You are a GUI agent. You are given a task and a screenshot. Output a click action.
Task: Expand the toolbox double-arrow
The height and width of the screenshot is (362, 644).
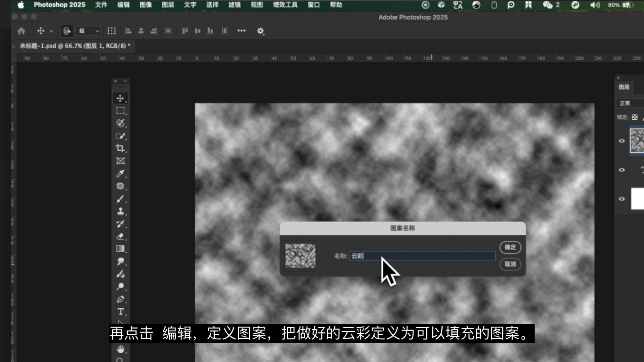pos(125,81)
